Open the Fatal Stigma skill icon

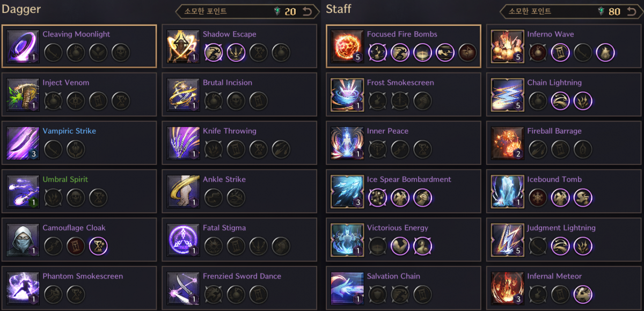(184, 240)
